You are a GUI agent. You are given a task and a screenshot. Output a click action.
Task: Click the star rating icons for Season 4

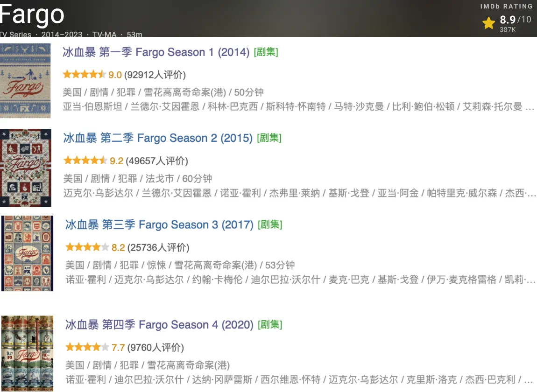click(x=87, y=347)
